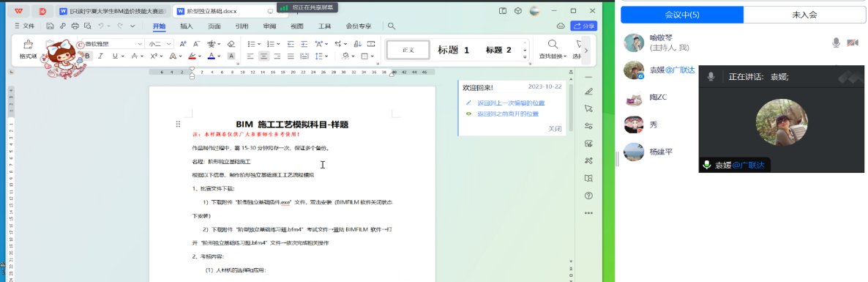Click the red highlight color button
This screenshot has height=282, width=868.
tap(192, 56)
